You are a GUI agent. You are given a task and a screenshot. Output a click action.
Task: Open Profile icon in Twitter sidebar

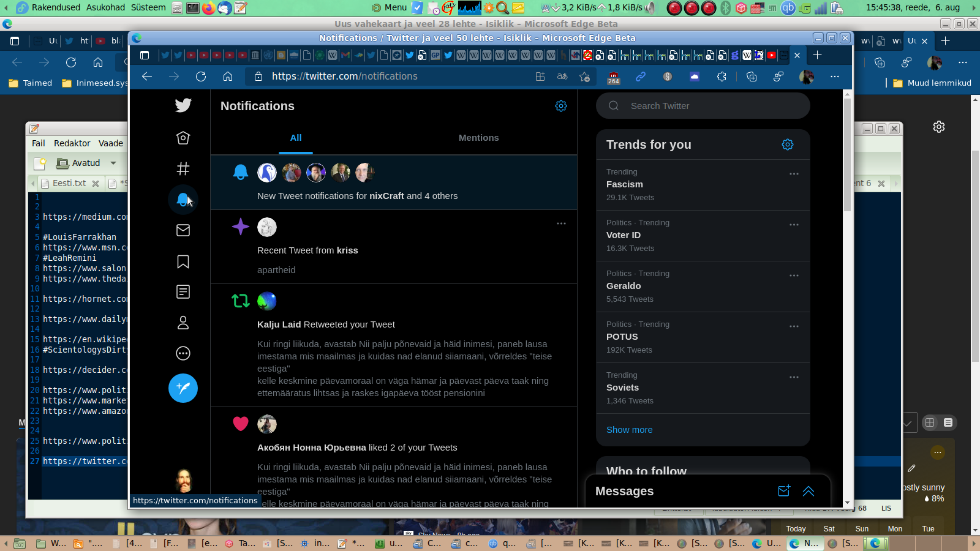click(x=183, y=323)
